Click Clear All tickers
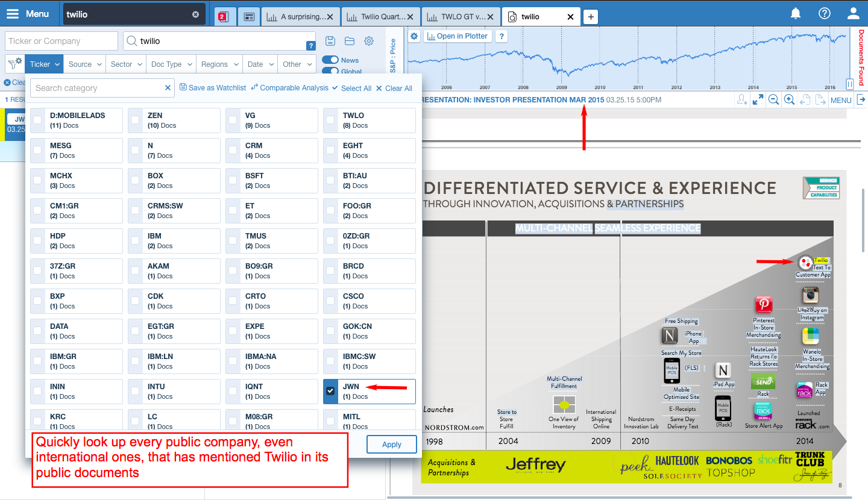 click(394, 88)
